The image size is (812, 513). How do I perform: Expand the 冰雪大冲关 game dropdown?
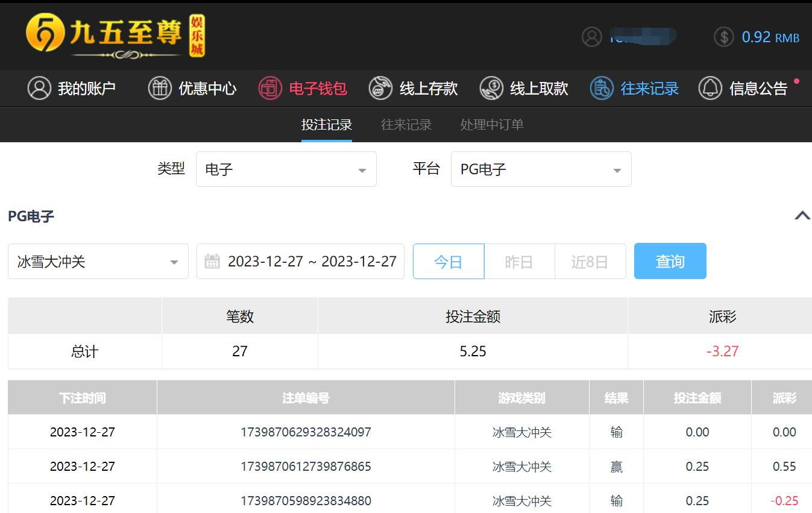[98, 262]
